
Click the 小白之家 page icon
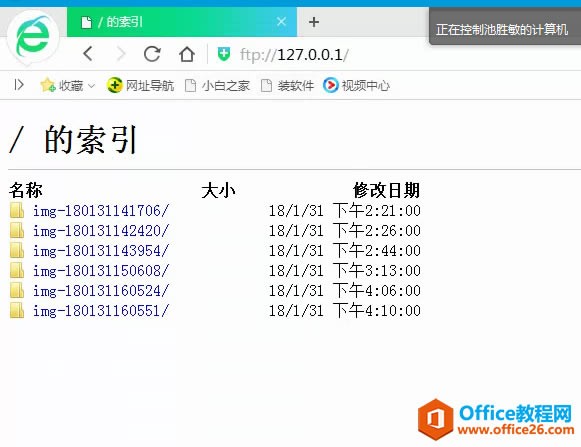coord(190,86)
